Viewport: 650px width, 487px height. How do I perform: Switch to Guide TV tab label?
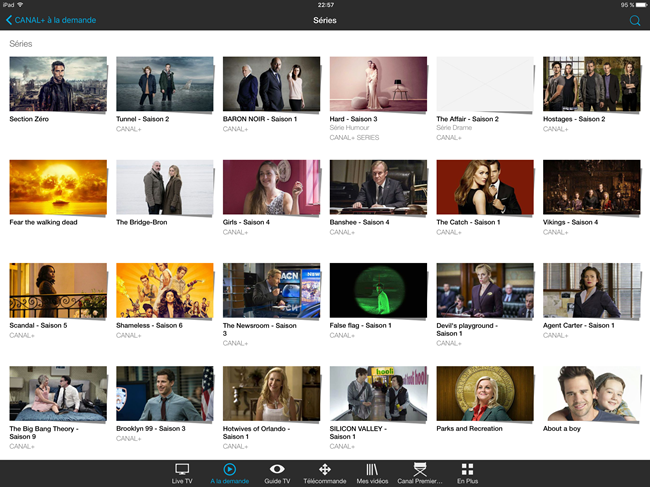click(277, 481)
